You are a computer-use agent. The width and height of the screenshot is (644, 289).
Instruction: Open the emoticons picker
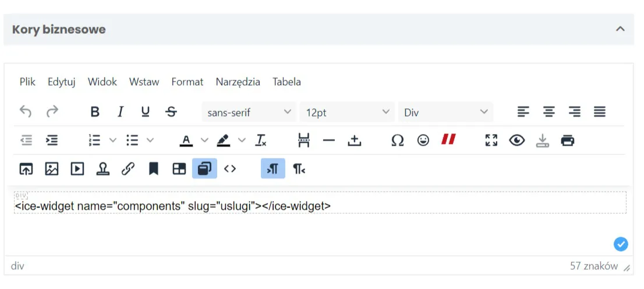[423, 140]
